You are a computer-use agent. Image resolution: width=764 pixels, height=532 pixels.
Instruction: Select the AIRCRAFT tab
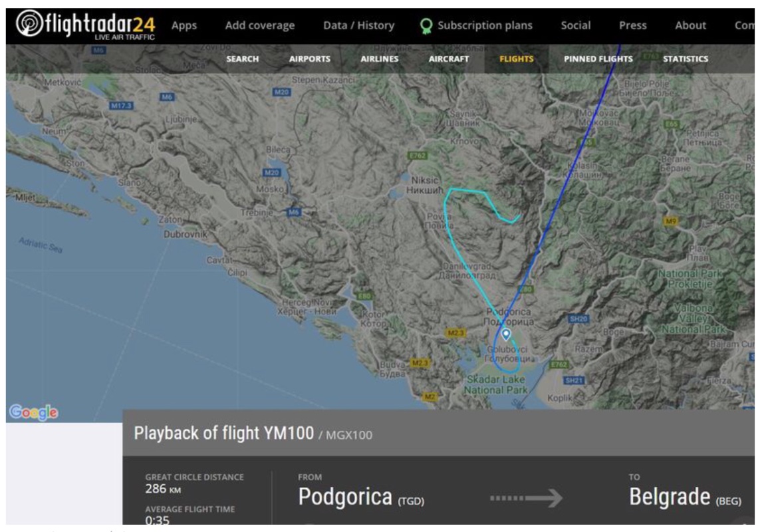click(x=449, y=59)
